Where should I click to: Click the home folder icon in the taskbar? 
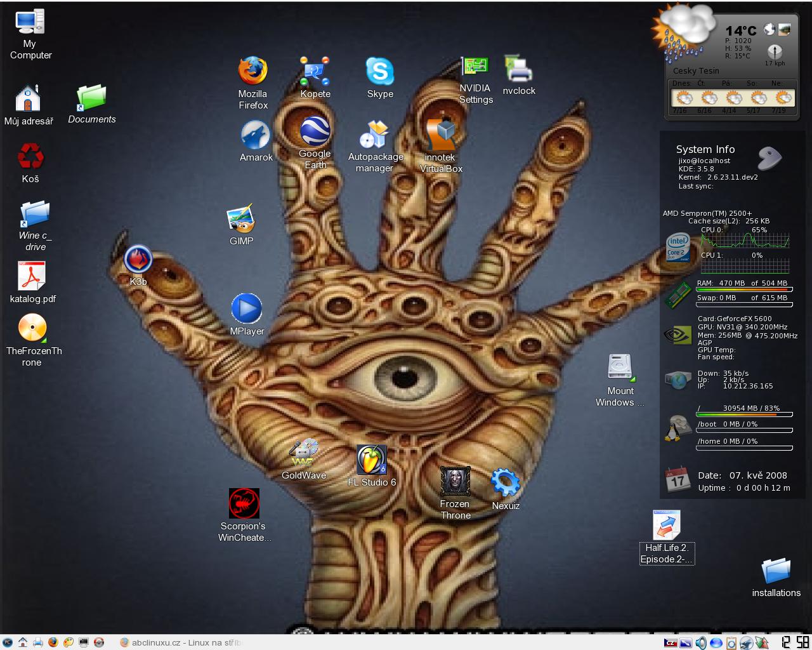click(23, 642)
